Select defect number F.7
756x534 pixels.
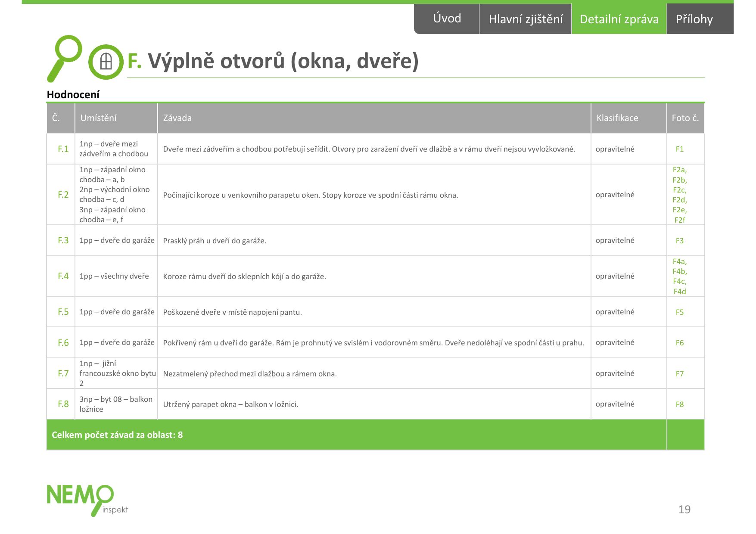click(63, 373)
